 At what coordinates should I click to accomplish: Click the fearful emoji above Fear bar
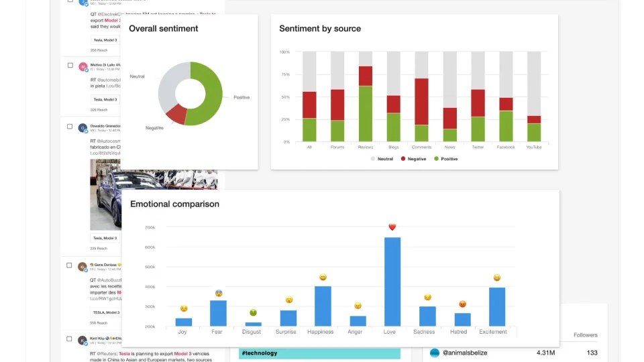219,293
